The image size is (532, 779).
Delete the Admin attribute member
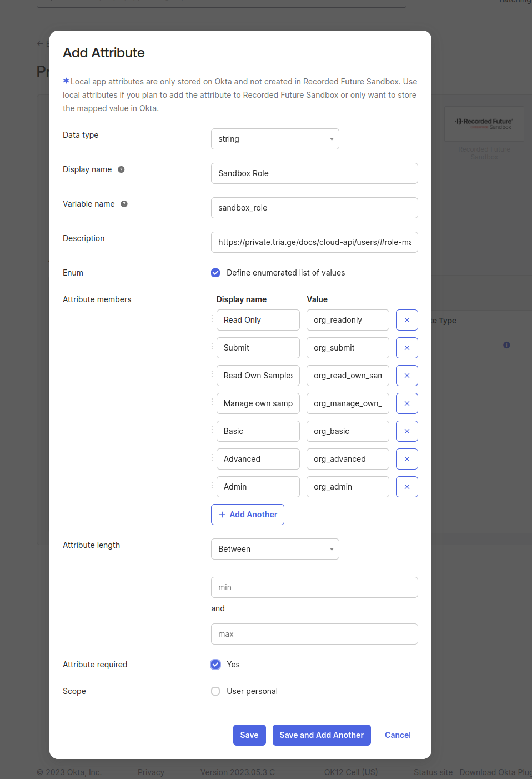tap(406, 487)
